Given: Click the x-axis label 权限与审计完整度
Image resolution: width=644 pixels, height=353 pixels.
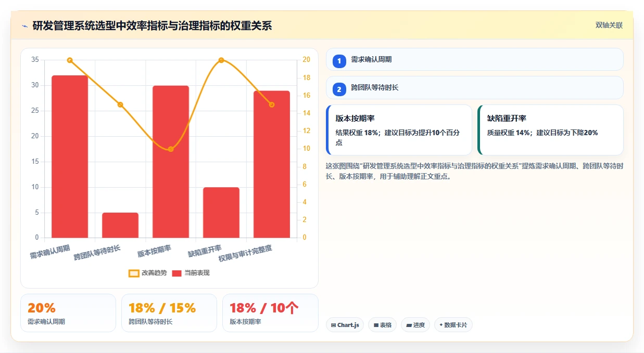Looking at the screenshot, I should pyautogui.click(x=246, y=254).
